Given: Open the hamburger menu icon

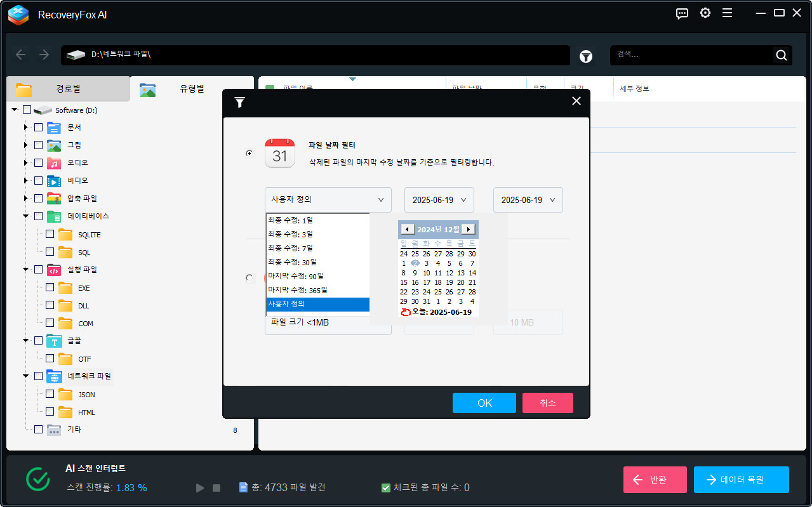Looking at the screenshot, I should click(x=728, y=13).
